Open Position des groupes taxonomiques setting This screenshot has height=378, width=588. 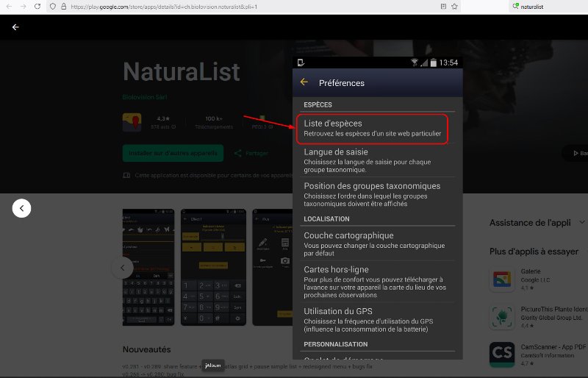(377, 194)
